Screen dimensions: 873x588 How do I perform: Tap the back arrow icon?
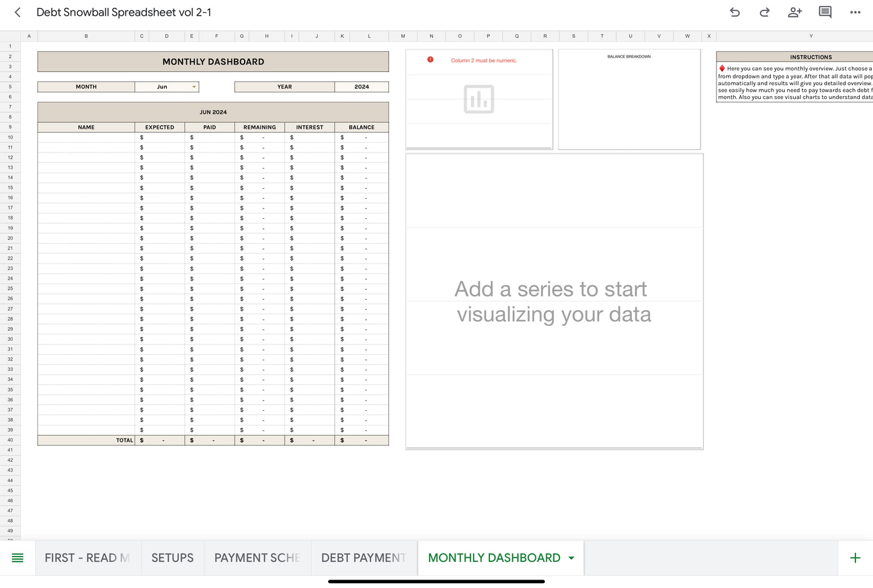[x=18, y=12]
